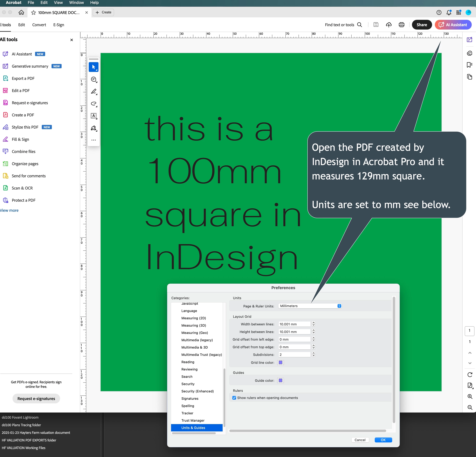This screenshot has height=457, width=476.
Task: Click Width between lines stepper
Action: pos(313,324)
